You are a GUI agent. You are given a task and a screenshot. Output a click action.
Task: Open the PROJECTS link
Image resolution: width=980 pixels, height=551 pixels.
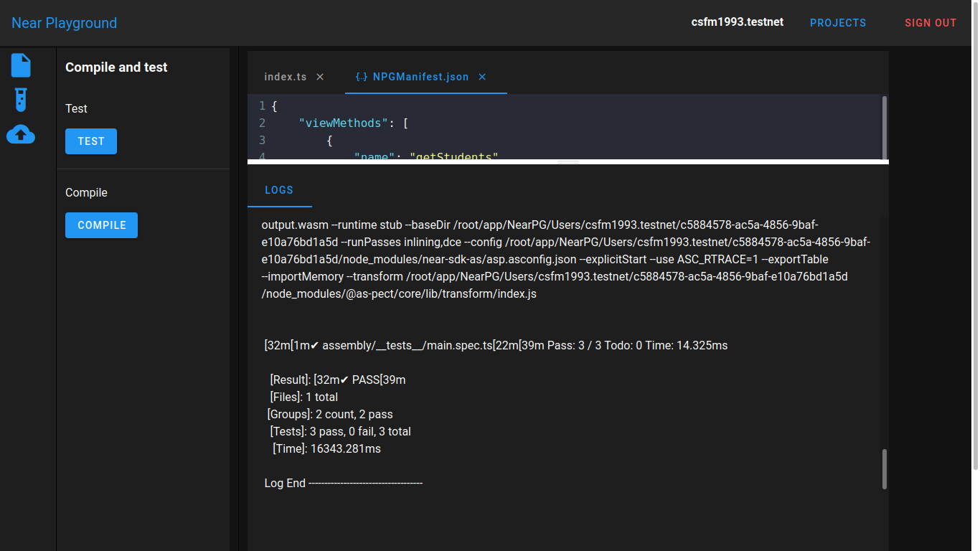(x=838, y=23)
